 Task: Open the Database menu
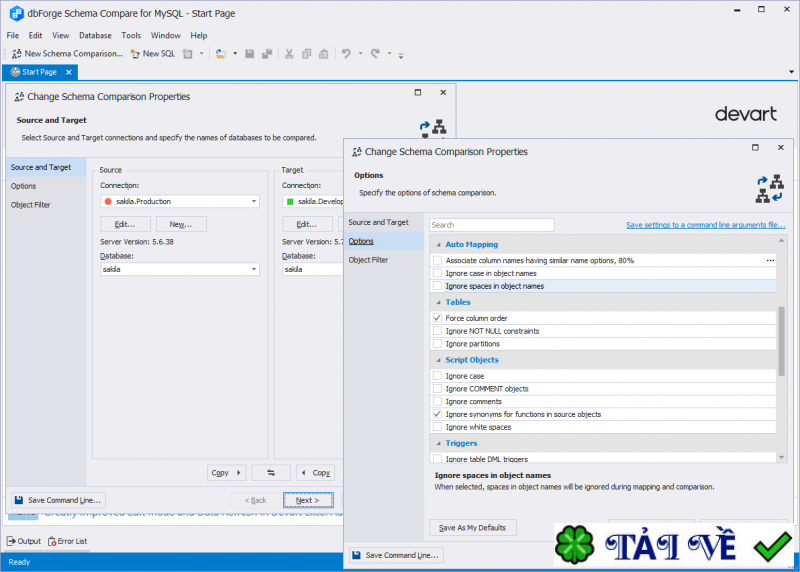tap(95, 35)
